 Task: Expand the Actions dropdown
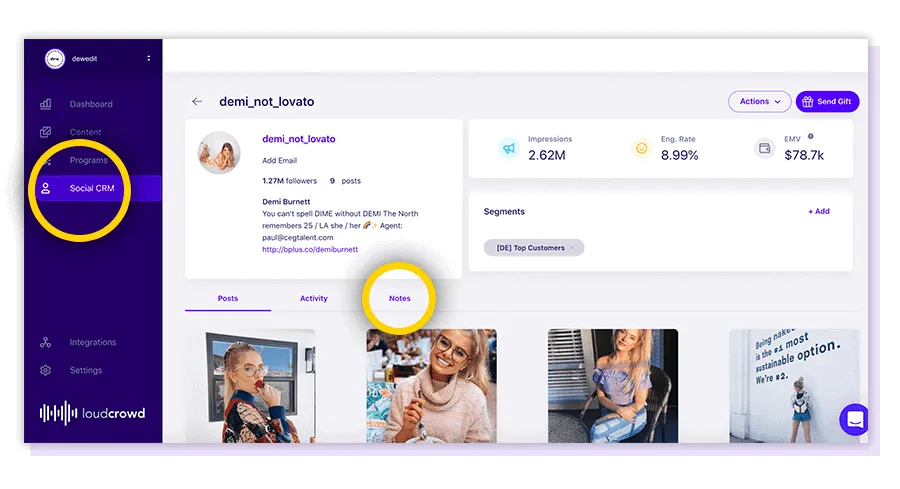click(759, 102)
